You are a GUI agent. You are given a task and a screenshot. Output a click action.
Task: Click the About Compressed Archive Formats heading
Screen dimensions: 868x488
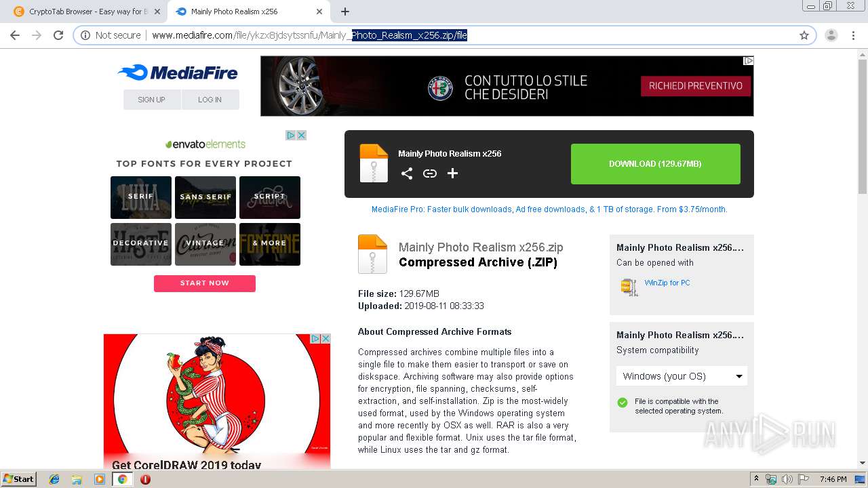tap(435, 331)
